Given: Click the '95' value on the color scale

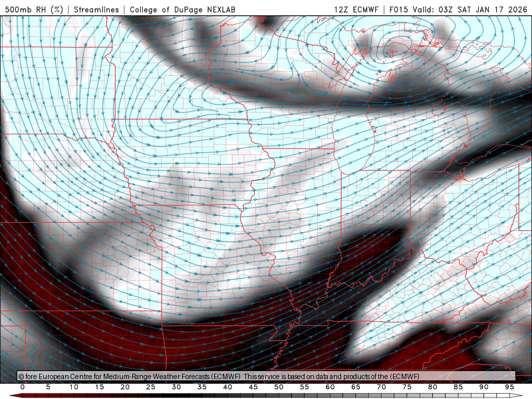Looking at the screenshot, I should (x=509, y=387).
